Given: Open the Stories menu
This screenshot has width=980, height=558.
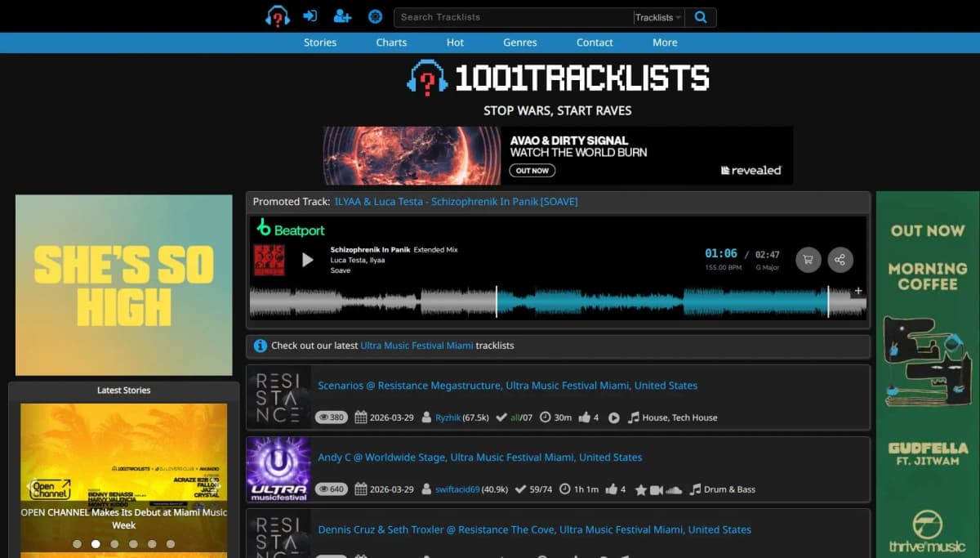Looking at the screenshot, I should [x=320, y=42].
